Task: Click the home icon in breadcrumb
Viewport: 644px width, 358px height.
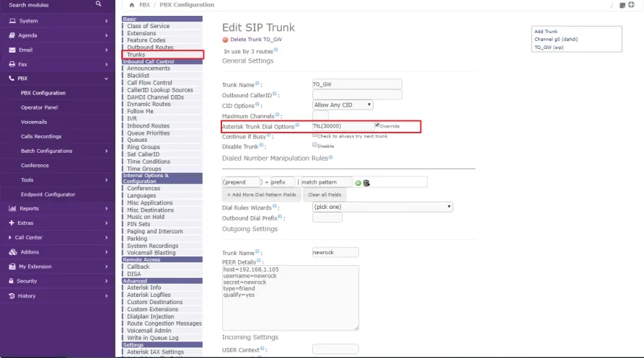Action: pyautogui.click(x=131, y=5)
